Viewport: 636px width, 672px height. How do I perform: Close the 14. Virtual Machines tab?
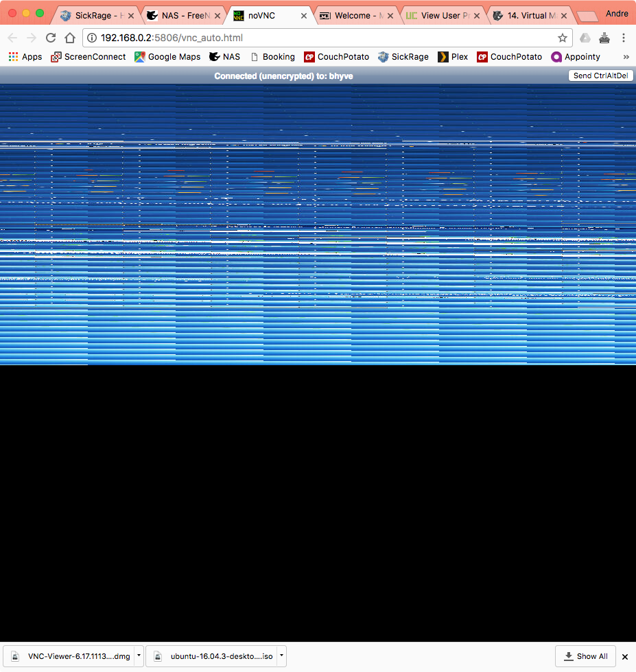click(x=564, y=16)
